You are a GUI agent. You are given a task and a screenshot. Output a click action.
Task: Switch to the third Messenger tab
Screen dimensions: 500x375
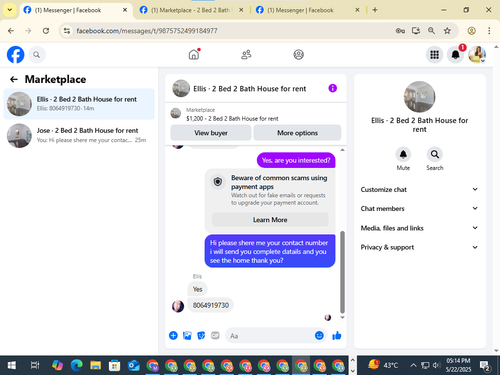(x=307, y=10)
